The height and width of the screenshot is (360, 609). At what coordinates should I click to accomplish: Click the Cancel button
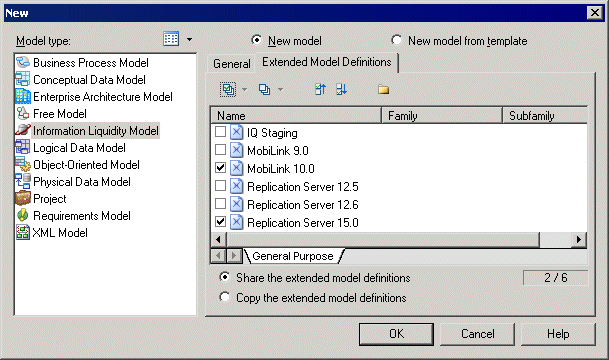click(477, 334)
